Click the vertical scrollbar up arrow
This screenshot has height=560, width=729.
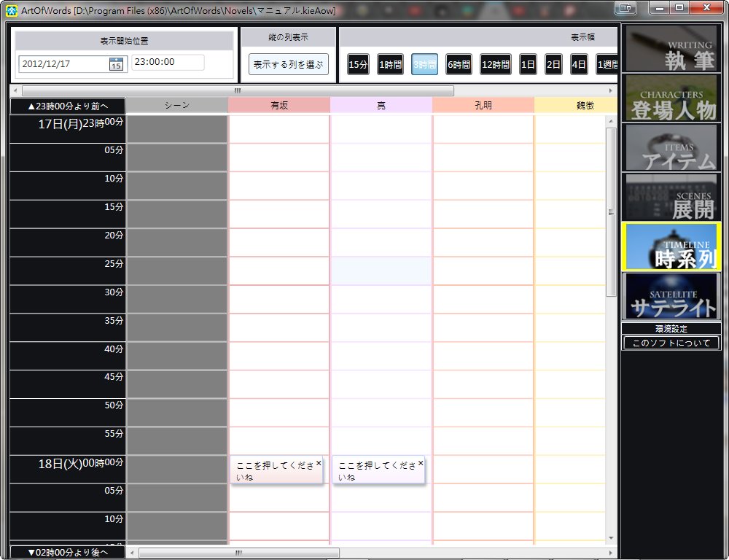click(611, 121)
